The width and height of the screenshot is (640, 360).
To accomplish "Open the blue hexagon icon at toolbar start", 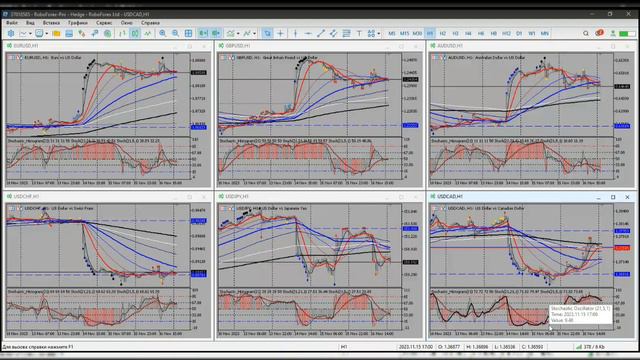I will pyautogui.click(x=11, y=33).
